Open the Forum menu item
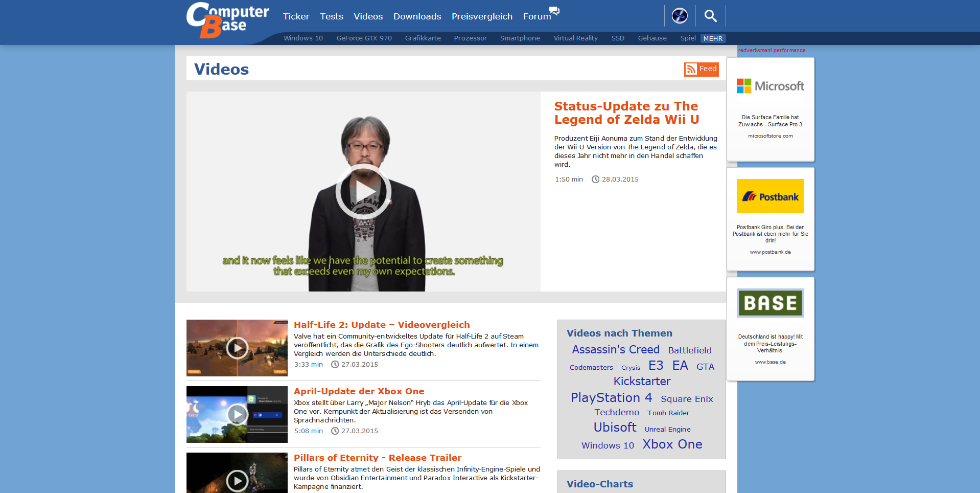Screen dimensions: 980x493 537,16
